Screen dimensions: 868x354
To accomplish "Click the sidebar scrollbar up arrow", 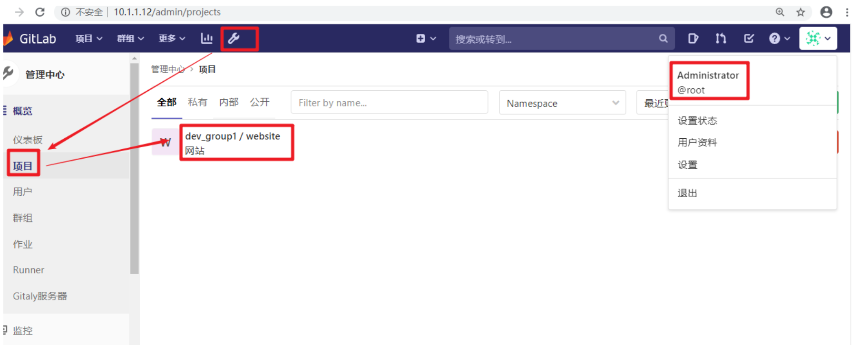I will tap(135, 58).
